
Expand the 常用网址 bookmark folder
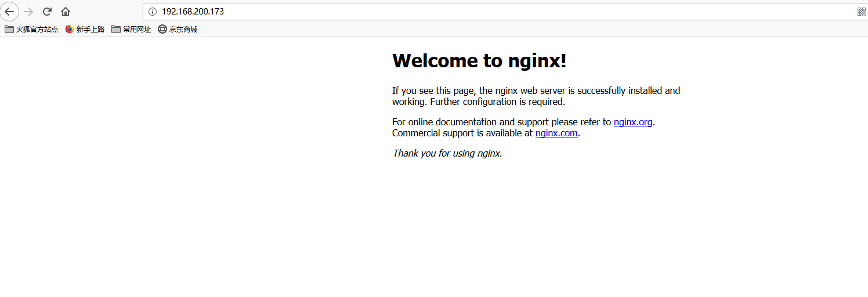[x=131, y=29]
